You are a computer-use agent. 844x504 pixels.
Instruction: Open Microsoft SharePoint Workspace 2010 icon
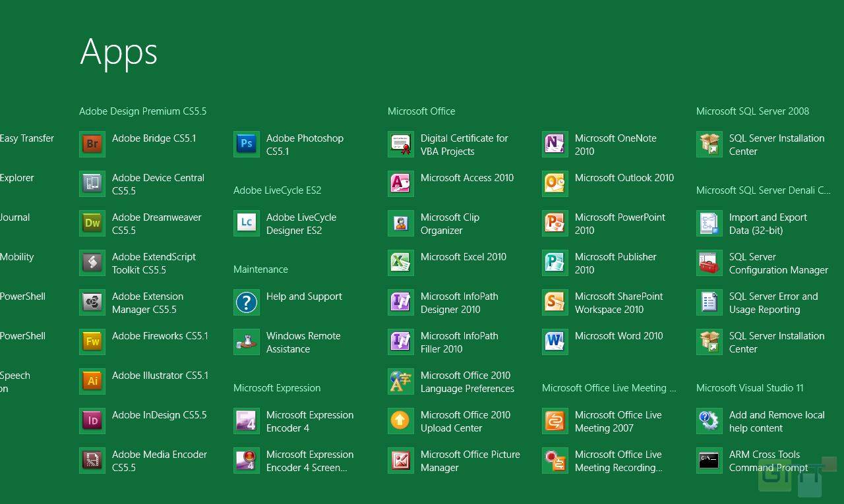coord(555,302)
